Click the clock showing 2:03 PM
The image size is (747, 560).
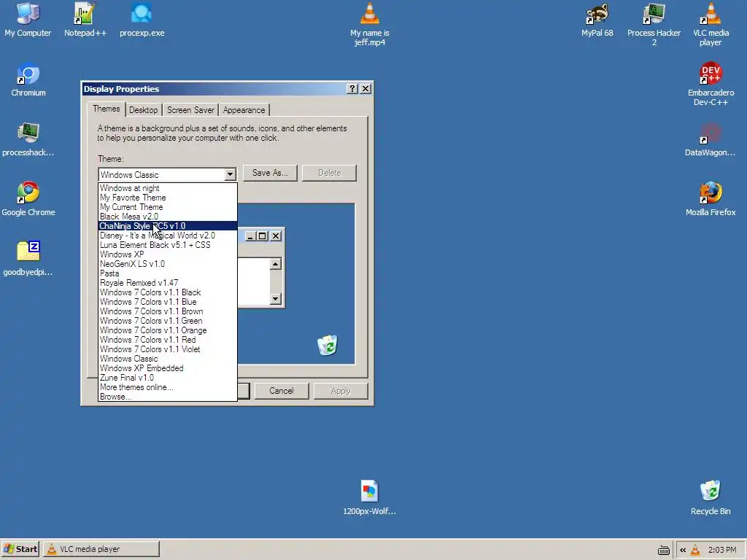coord(722,550)
